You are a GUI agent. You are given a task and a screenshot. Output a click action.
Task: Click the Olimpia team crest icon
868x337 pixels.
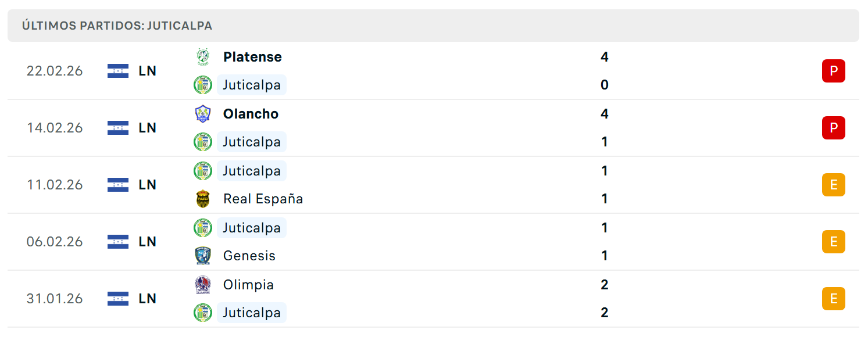tap(202, 285)
